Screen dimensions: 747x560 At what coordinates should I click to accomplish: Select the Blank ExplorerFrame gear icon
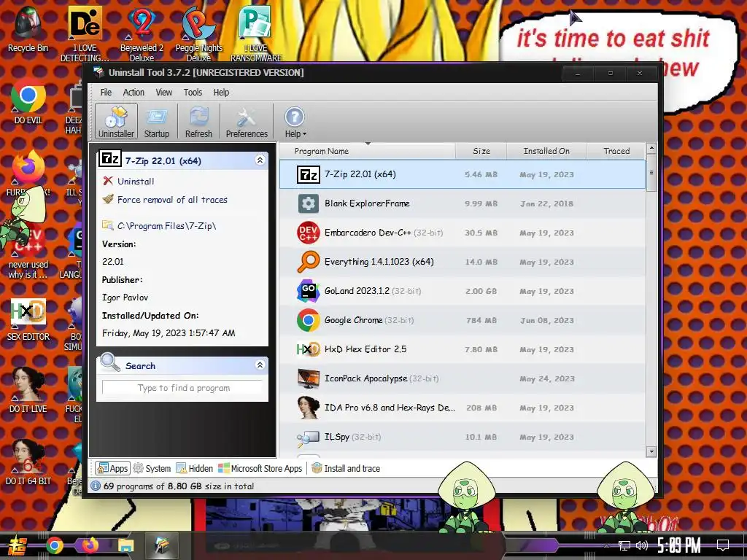click(309, 204)
